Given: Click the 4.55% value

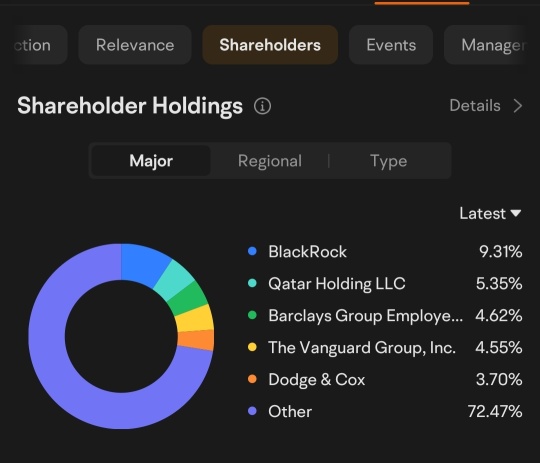Looking at the screenshot, I should click(499, 347).
